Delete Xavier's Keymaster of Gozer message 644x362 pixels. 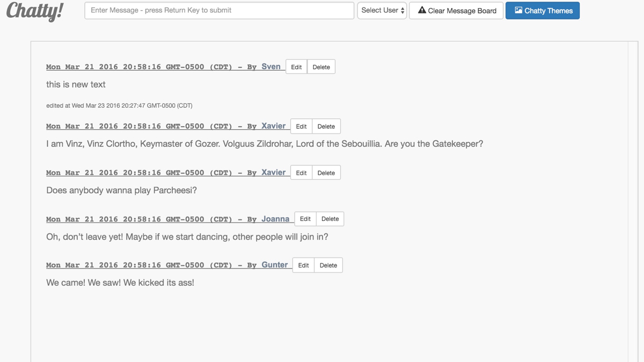point(326,127)
